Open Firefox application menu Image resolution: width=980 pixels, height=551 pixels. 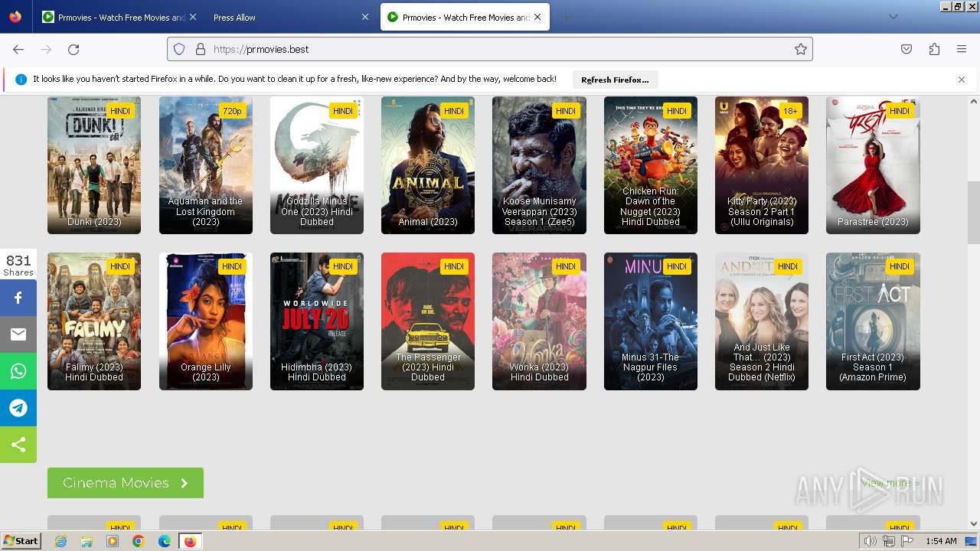pyautogui.click(x=962, y=49)
